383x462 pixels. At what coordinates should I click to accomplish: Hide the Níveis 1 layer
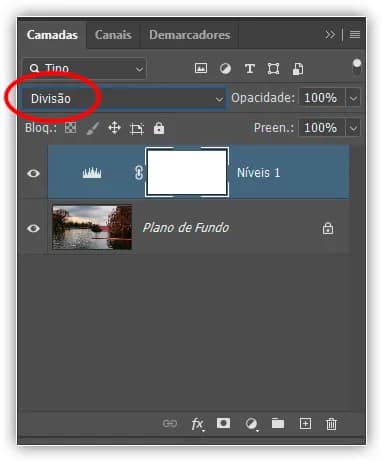click(x=33, y=173)
